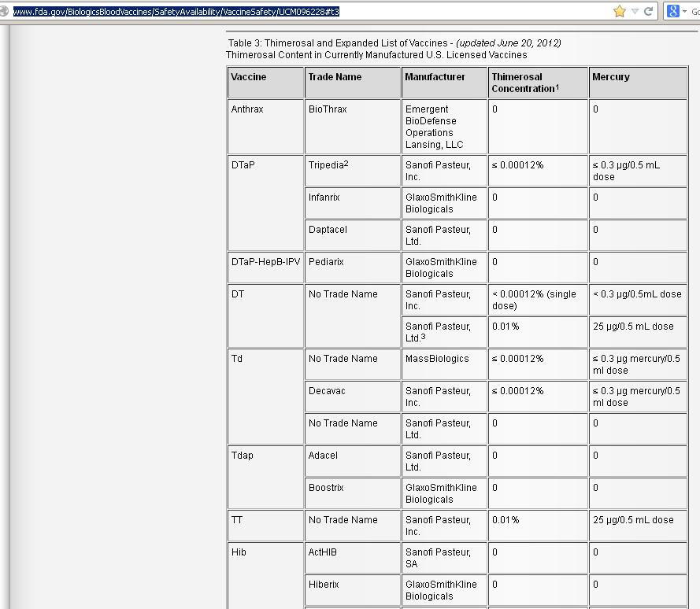Image resolution: width=700 pixels, height=609 pixels.
Task: Click the 'Hiberix' trade name
Action: pyautogui.click(x=324, y=585)
